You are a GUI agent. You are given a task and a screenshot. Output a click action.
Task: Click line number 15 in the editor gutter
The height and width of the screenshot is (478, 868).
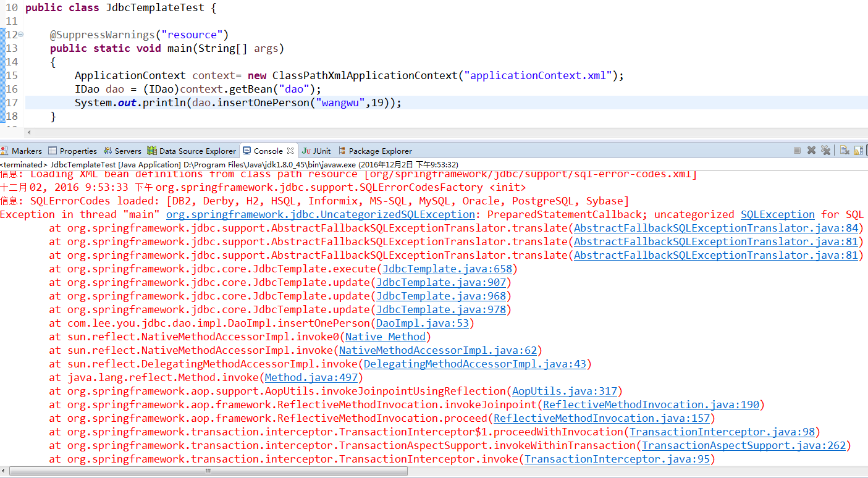[12, 75]
